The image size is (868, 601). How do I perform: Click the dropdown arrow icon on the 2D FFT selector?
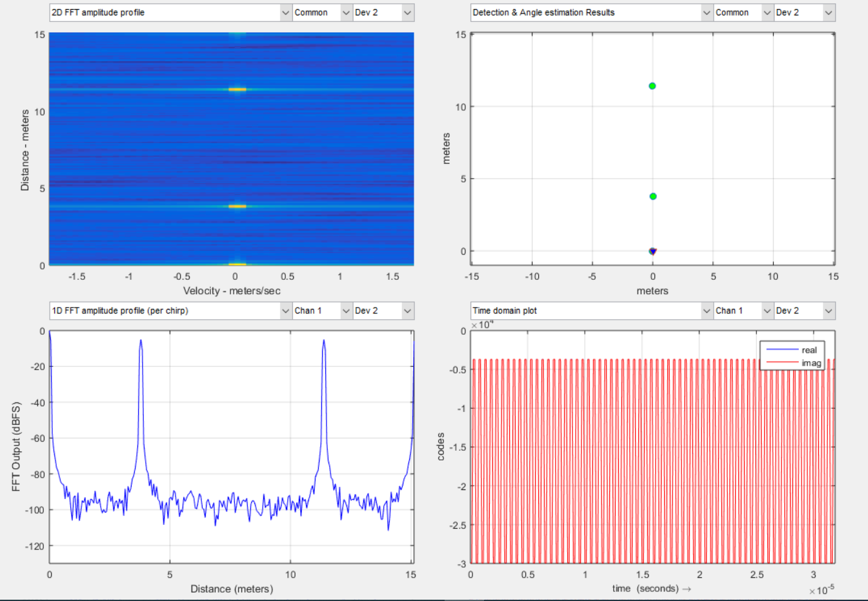click(x=285, y=12)
